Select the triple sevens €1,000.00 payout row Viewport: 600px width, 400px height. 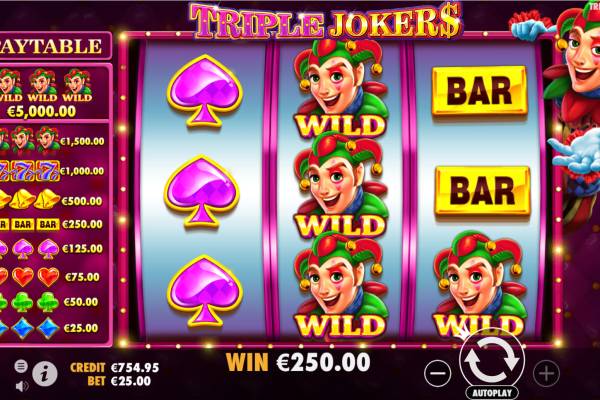52,171
